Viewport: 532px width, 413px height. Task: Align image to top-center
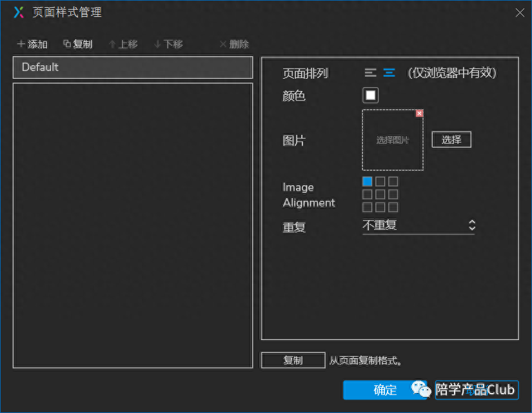pyautogui.click(x=380, y=181)
